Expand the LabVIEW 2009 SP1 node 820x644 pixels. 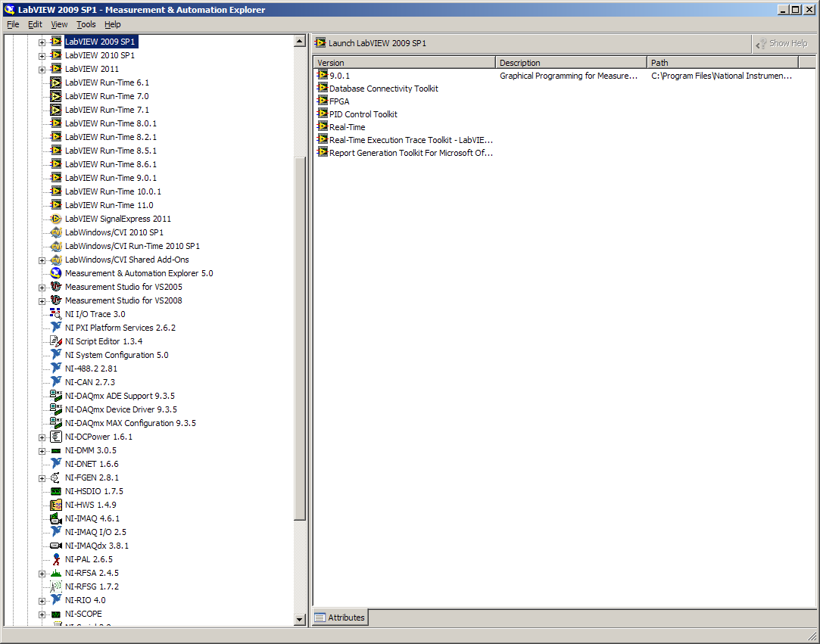click(42, 42)
